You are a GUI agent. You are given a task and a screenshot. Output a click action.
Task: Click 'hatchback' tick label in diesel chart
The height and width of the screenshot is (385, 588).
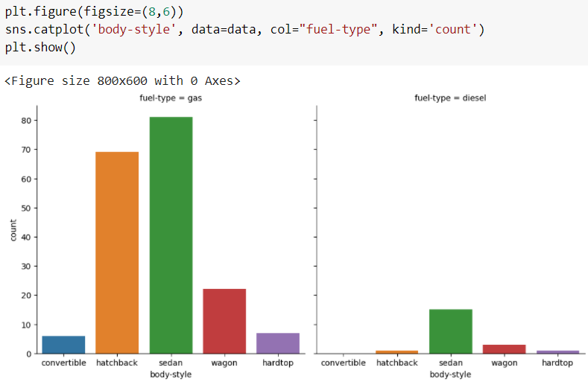coord(396,363)
